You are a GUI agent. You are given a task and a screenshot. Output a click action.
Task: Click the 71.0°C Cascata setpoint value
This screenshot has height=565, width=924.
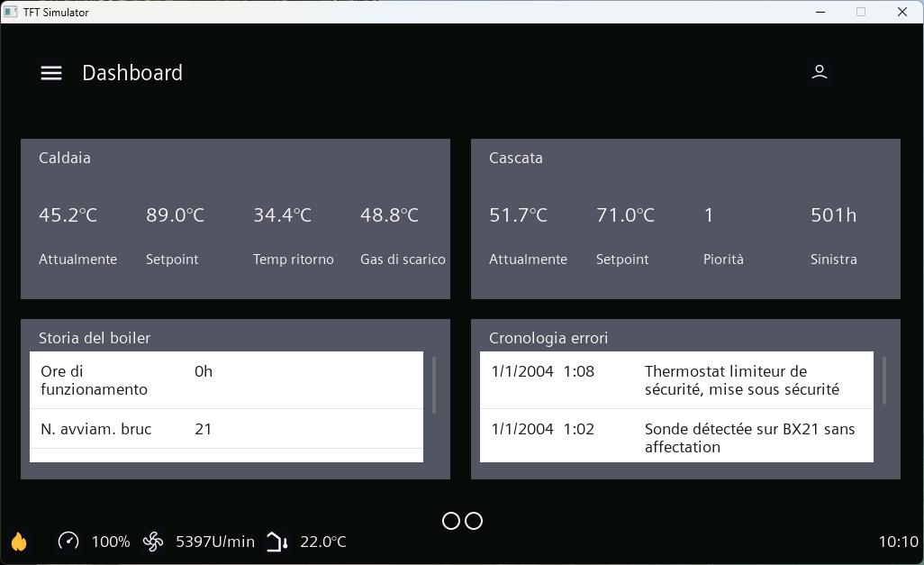pyautogui.click(x=625, y=215)
